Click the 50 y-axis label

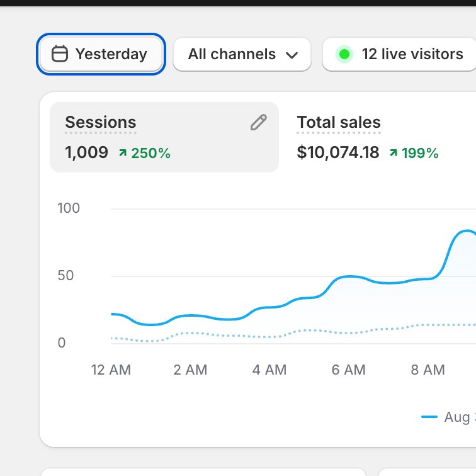click(65, 276)
